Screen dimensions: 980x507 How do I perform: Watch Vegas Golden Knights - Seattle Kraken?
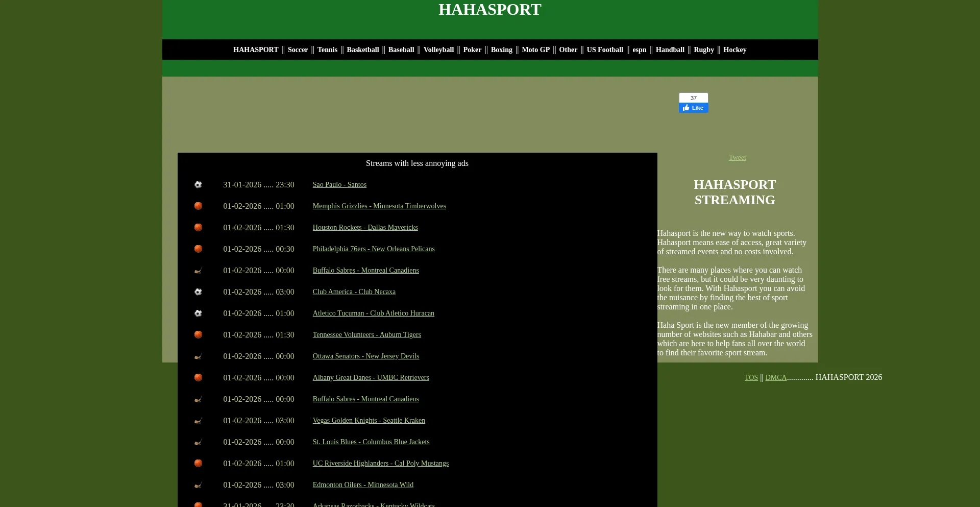369,421
